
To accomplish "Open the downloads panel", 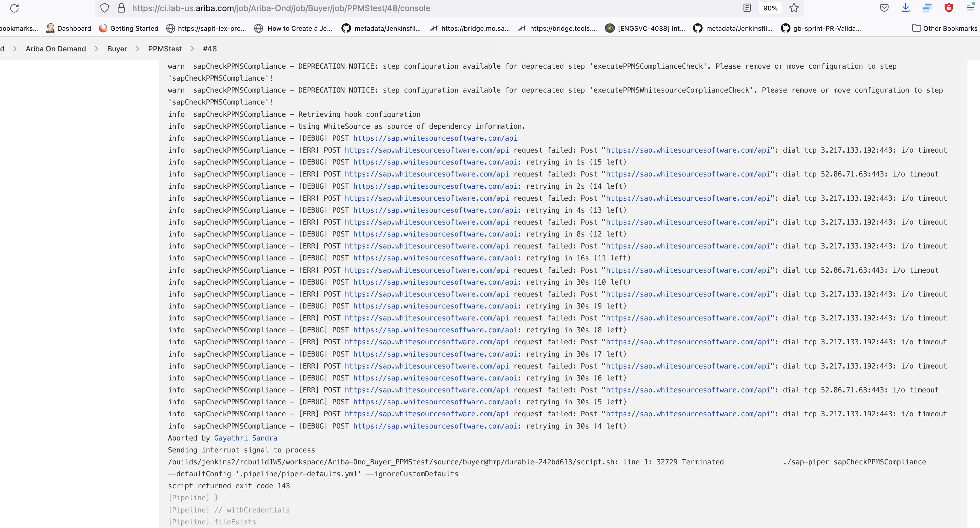I will (x=906, y=7).
